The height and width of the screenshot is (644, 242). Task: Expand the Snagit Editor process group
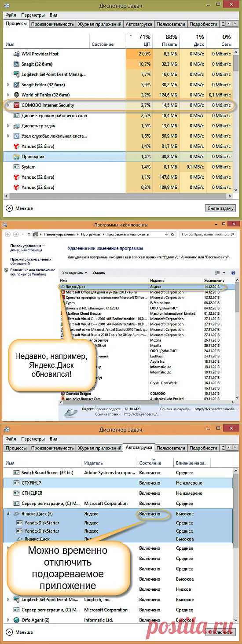tap(8, 85)
